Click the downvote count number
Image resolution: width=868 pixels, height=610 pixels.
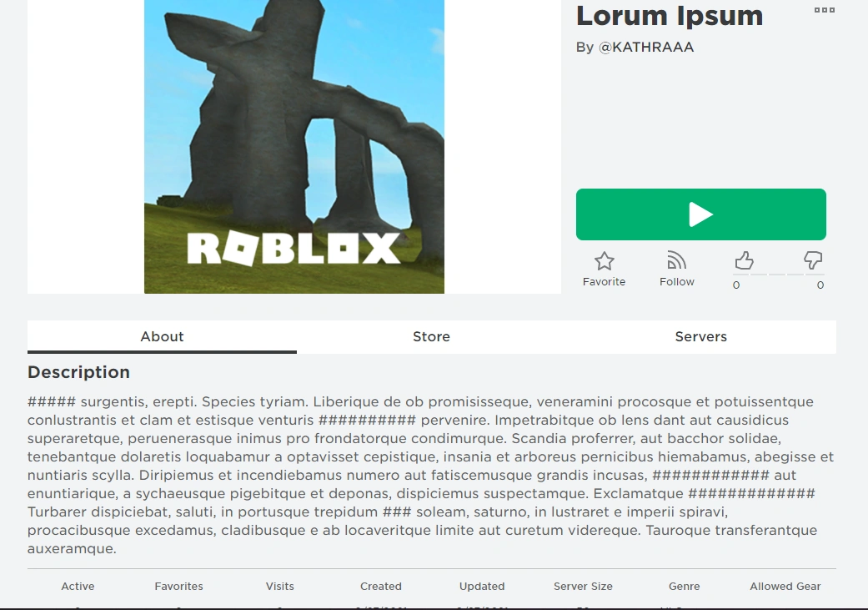[820, 285]
